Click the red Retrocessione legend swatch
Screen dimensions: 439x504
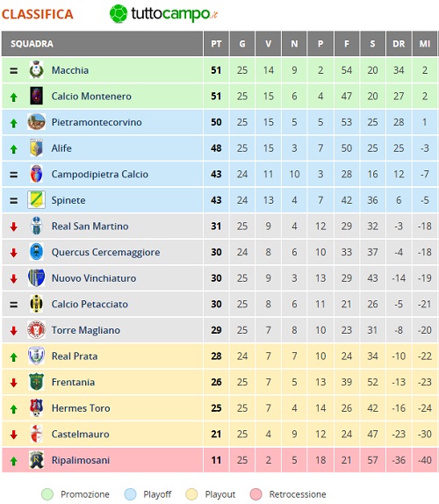tap(256, 494)
